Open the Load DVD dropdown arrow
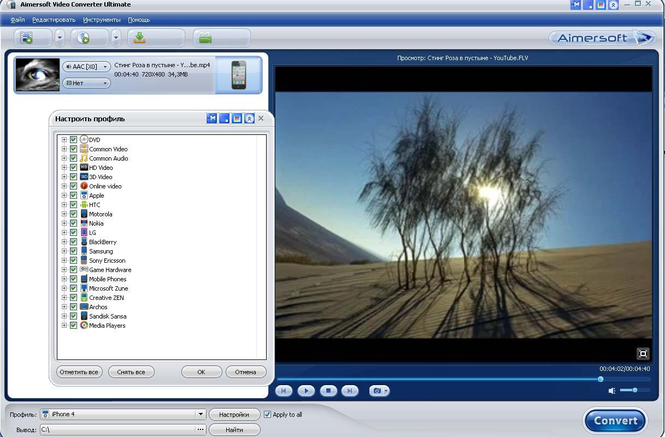 tap(116, 38)
